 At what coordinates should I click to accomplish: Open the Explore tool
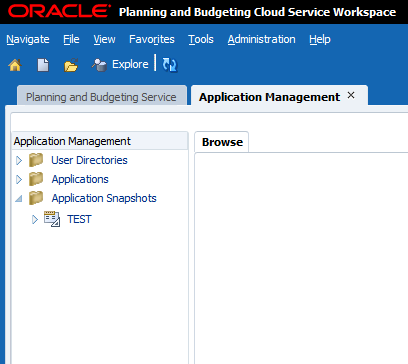click(x=120, y=64)
